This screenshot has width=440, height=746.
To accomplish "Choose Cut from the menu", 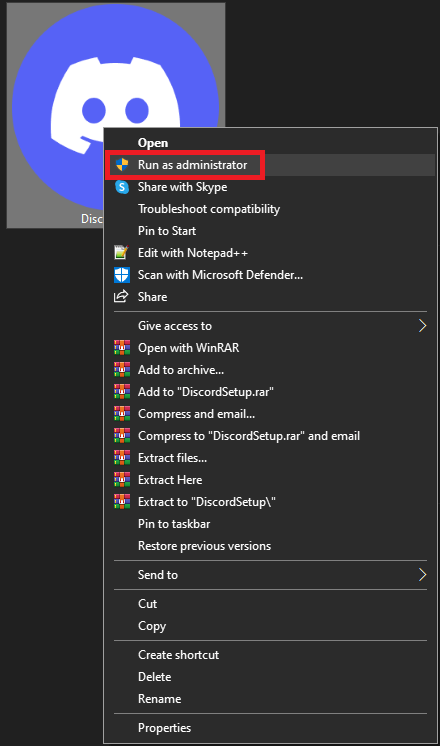I will (270, 604).
